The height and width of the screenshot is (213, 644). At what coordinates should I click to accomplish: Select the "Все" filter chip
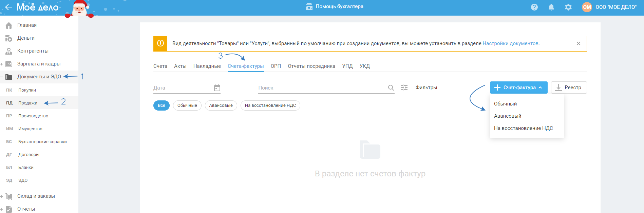tap(162, 105)
